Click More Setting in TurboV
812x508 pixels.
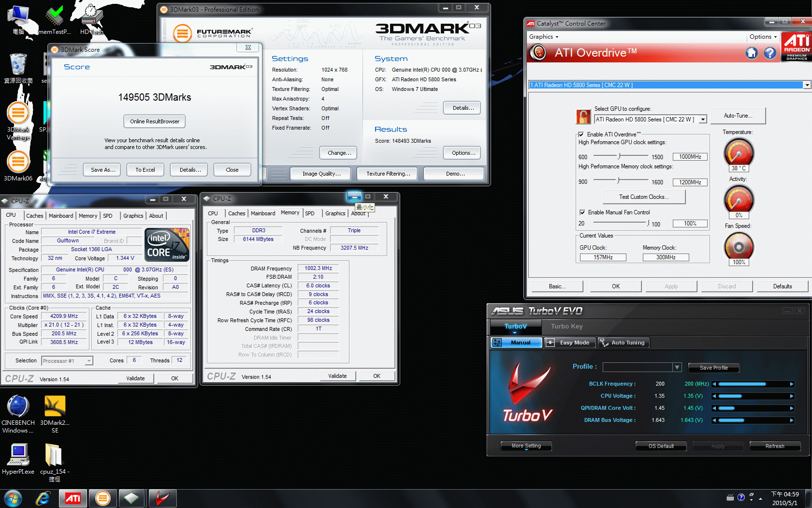(x=526, y=446)
